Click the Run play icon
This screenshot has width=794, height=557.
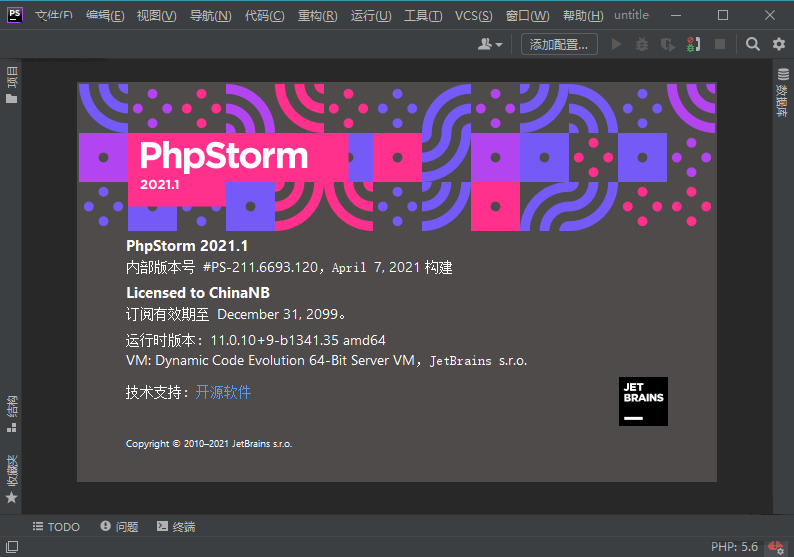click(616, 45)
